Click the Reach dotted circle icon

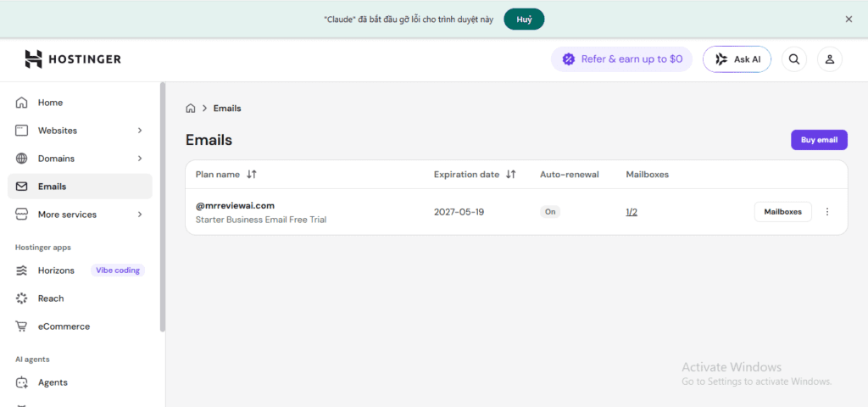pyautogui.click(x=21, y=298)
